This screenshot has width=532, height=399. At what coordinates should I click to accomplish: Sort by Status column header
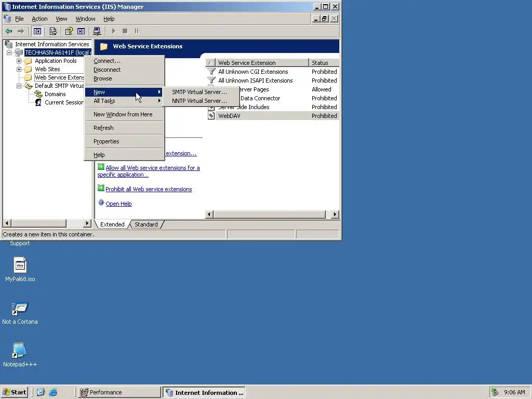(x=324, y=63)
